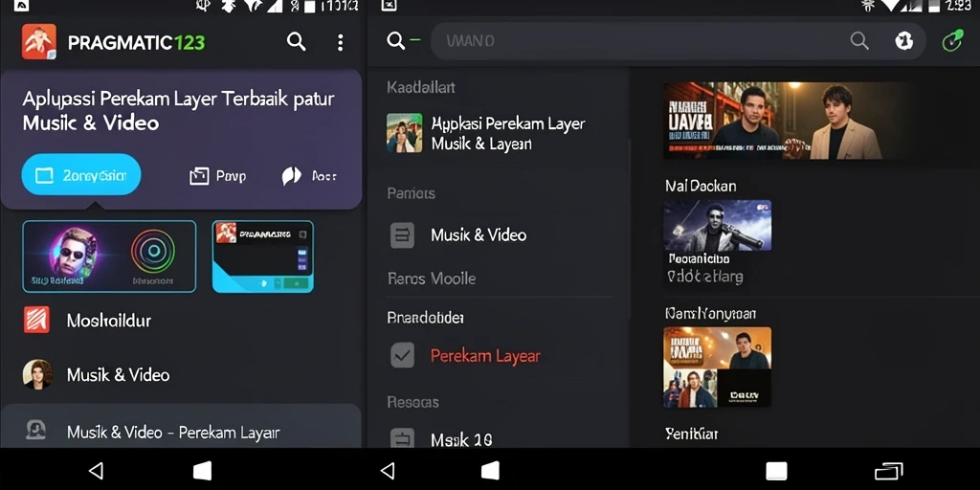Click the icon beside Perekam Layar row
This screenshot has height=490, width=980.
pyautogui.click(x=35, y=430)
